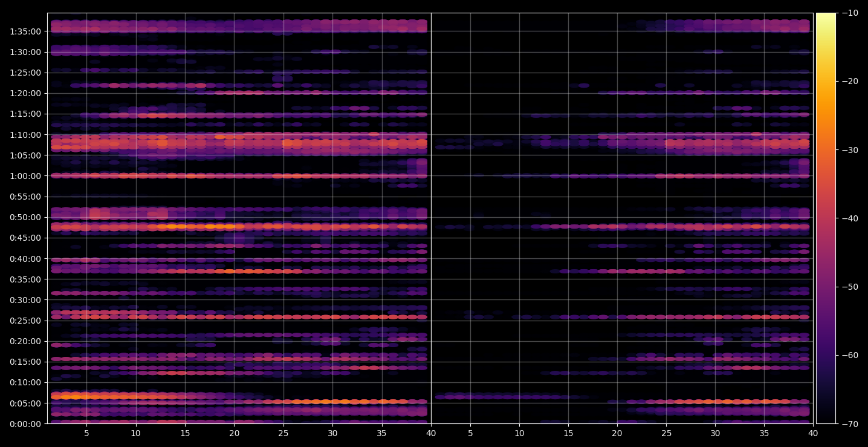This screenshot has width=868, height=447.
Task: Click the 0:00:00 y-axis tick label
Action: tap(25, 423)
